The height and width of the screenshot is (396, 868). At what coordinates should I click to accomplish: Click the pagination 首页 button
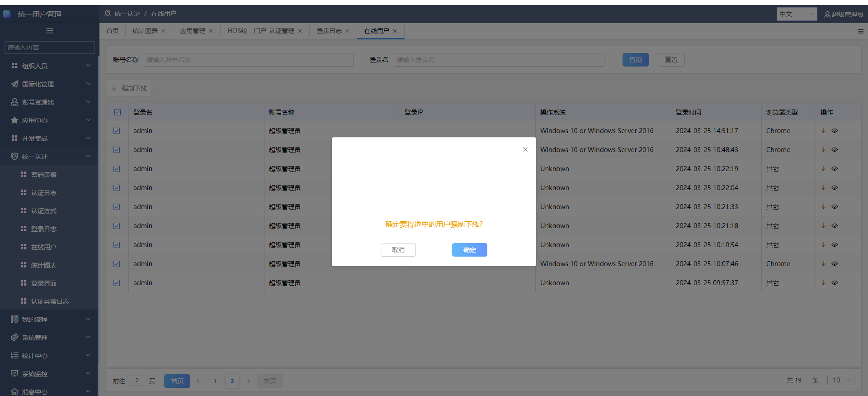(177, 381)
